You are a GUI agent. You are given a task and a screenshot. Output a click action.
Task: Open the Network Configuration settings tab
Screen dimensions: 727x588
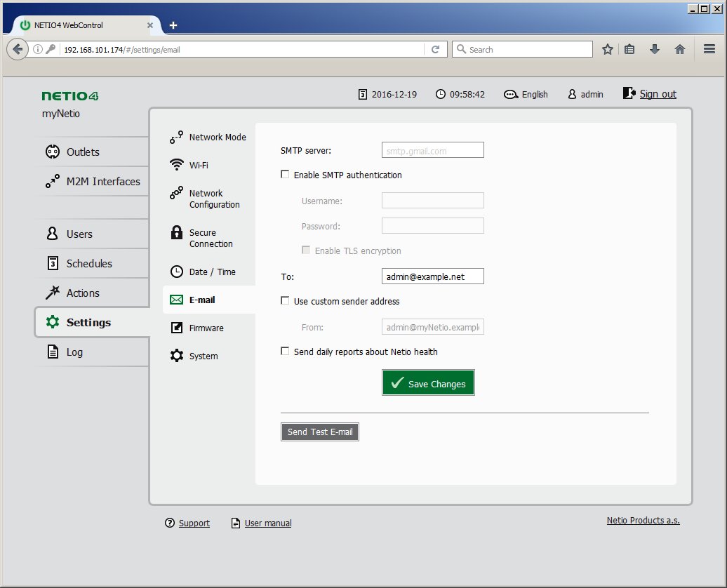tap(214, 199)
